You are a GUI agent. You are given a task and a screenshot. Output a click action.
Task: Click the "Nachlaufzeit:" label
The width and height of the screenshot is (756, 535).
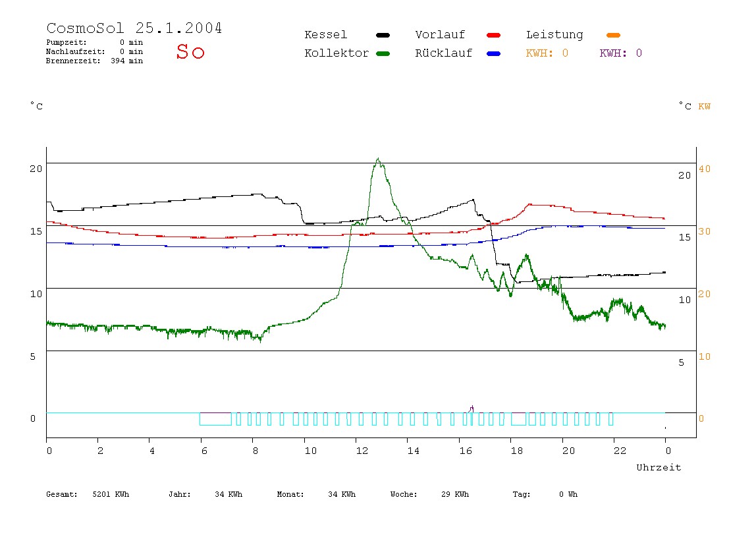[76, 51]
